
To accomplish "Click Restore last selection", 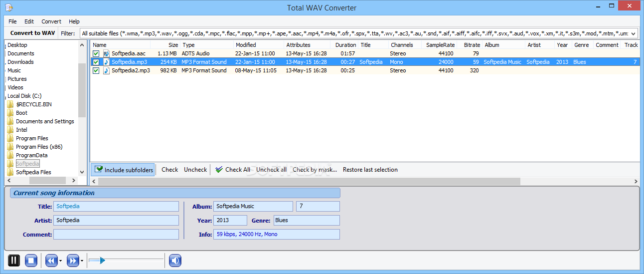I will (x=370, y=170).
